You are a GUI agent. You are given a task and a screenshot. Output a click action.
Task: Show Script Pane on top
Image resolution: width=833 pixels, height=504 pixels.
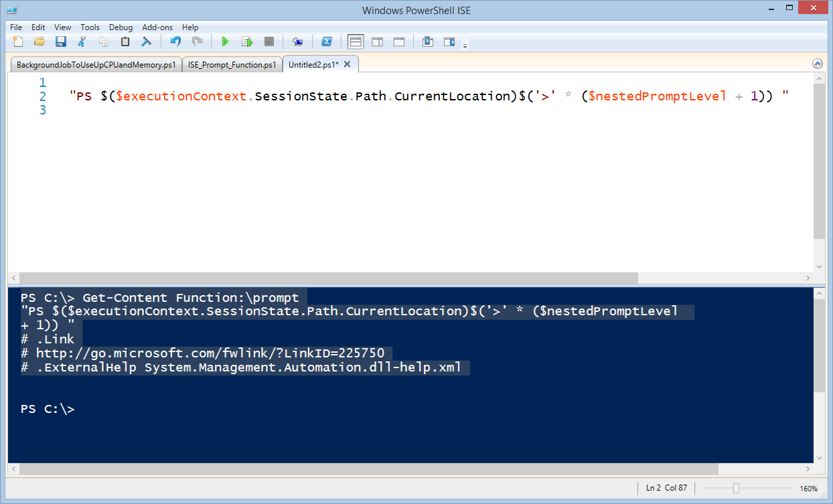click(356, 41)
